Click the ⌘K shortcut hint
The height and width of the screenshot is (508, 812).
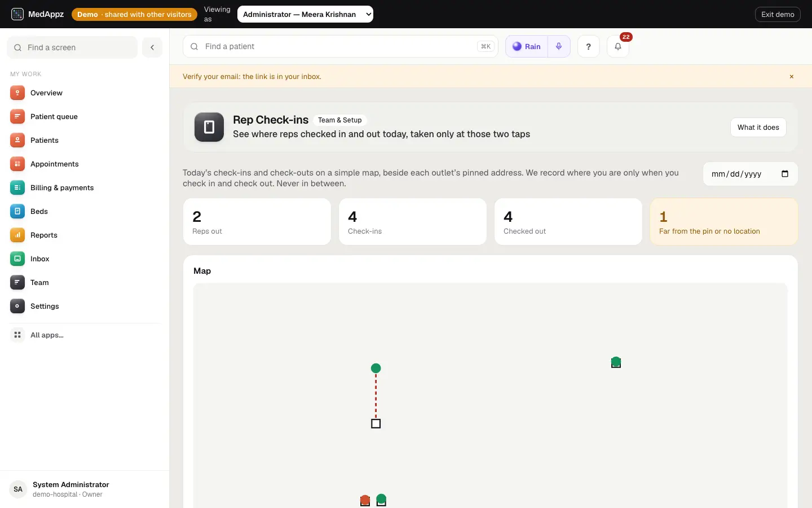pos(486,46)
